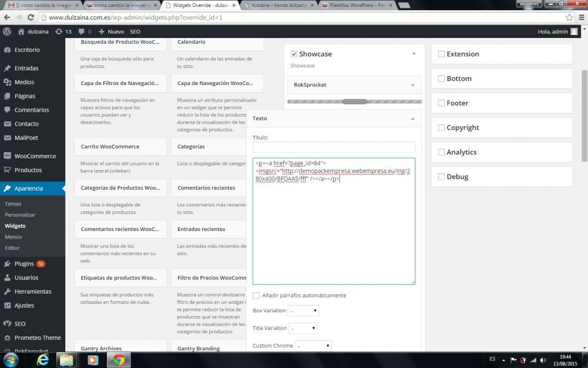The width and height of the screenshot is (588, 368).
Task: Open Herramientas in sidebar
Action: point(32,291)
